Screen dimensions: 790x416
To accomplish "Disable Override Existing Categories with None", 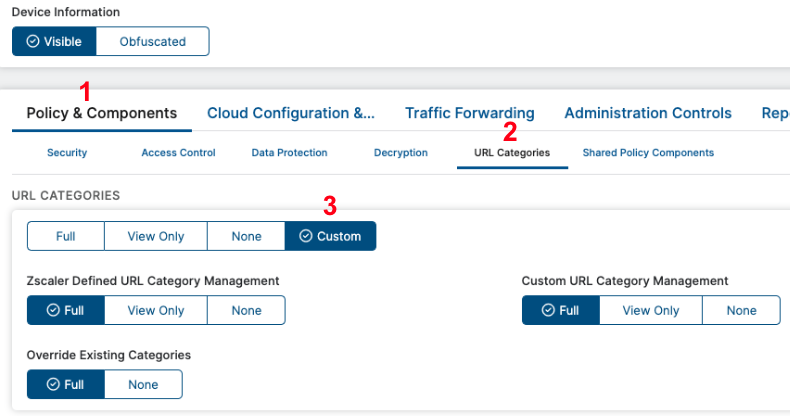I will pyautogui.click(x=143, y=384).
